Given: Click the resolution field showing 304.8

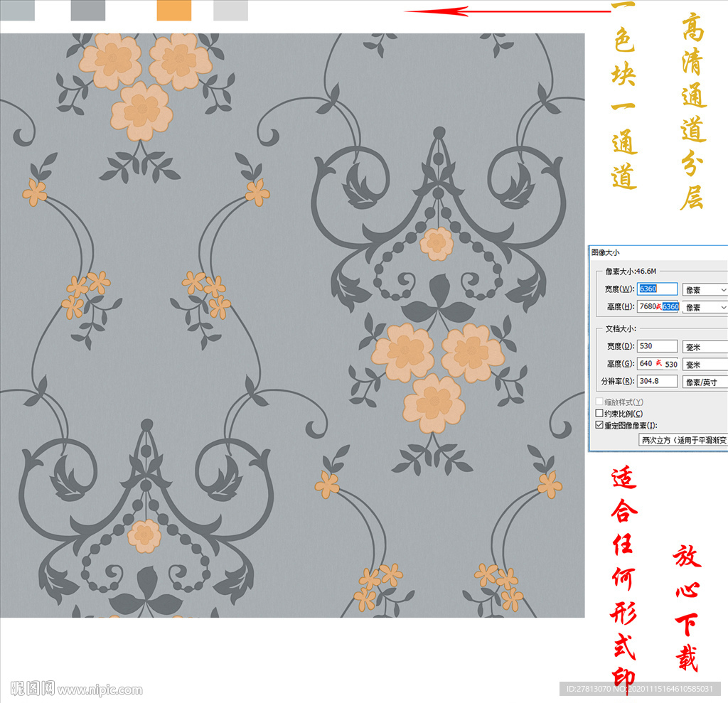Looking at the screenshot, I should tap(657, 381).
